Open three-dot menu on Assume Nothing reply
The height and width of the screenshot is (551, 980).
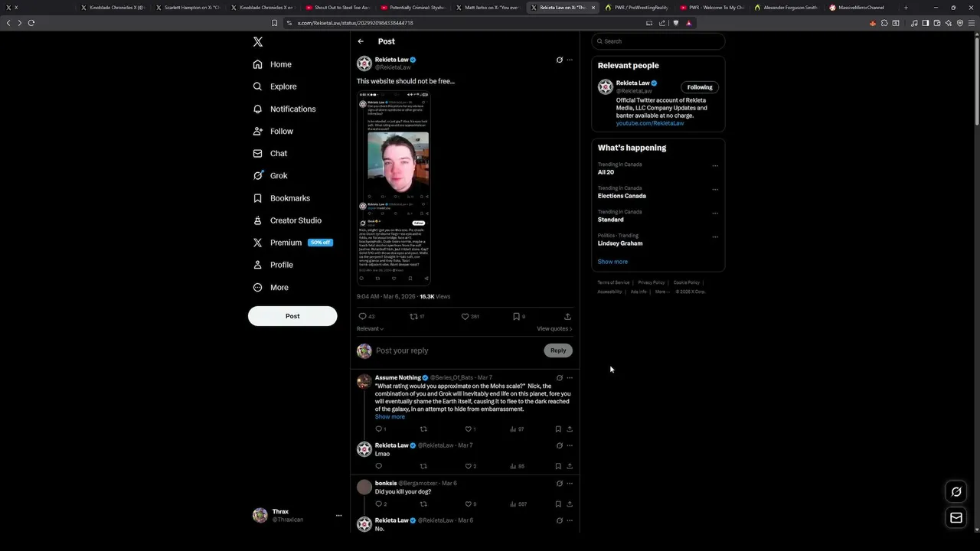pos(570,377)
